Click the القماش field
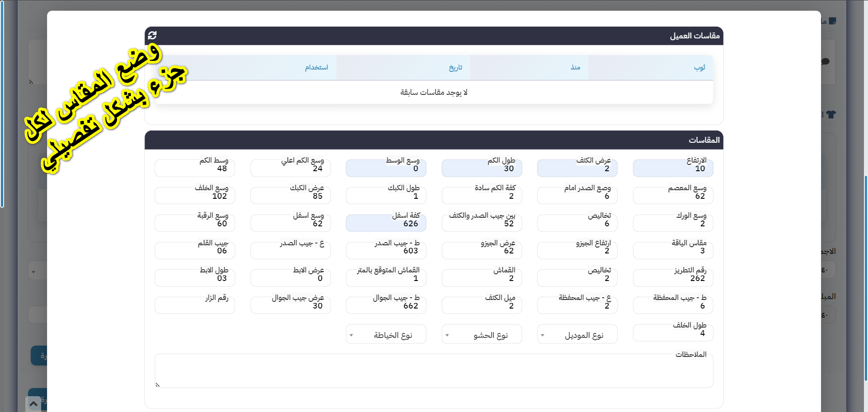This screenshot has width=868, height=412. [x=482, y=278]
